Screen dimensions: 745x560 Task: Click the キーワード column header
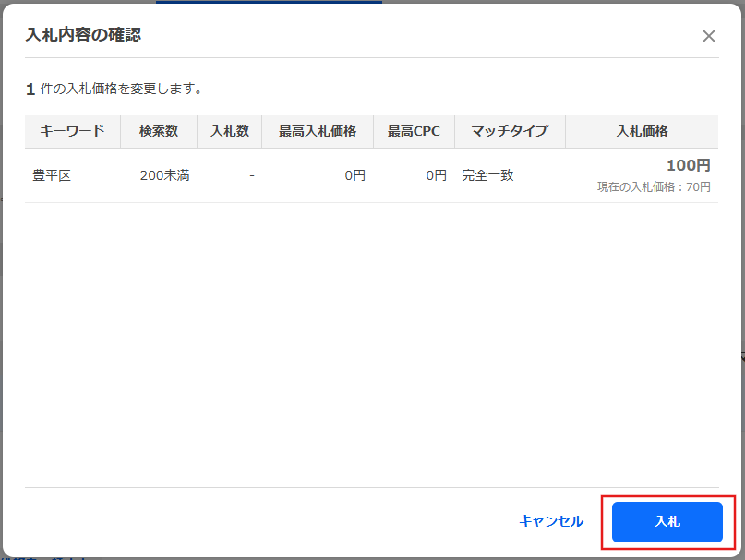pos(72,131)
